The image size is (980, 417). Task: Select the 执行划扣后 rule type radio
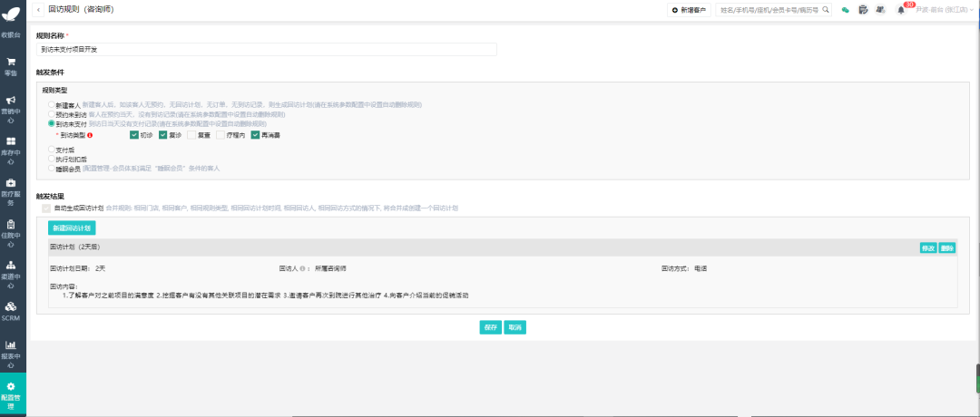52,159
